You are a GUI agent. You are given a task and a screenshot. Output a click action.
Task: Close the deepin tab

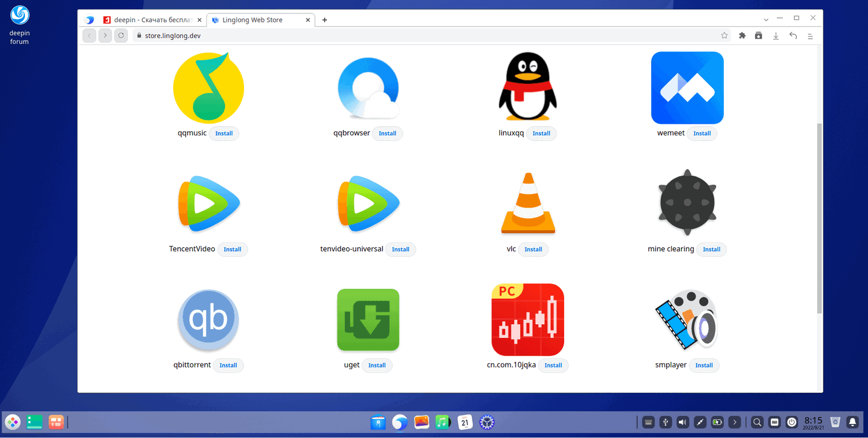[x=199, y=20]
